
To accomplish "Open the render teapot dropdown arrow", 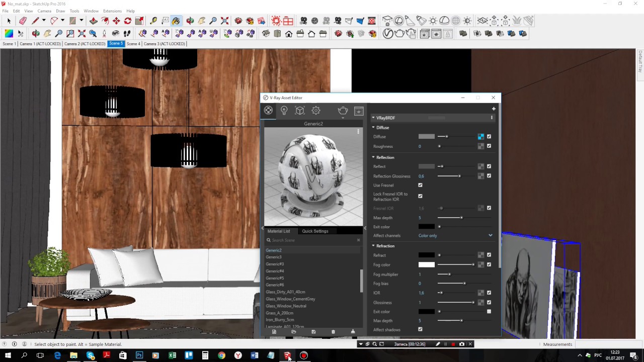I will pyautogui.click(x=343, y=118).
